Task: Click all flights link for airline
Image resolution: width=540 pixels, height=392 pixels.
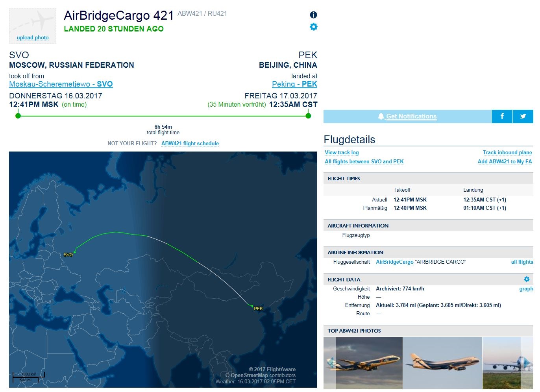Action: tap(522, 262)
